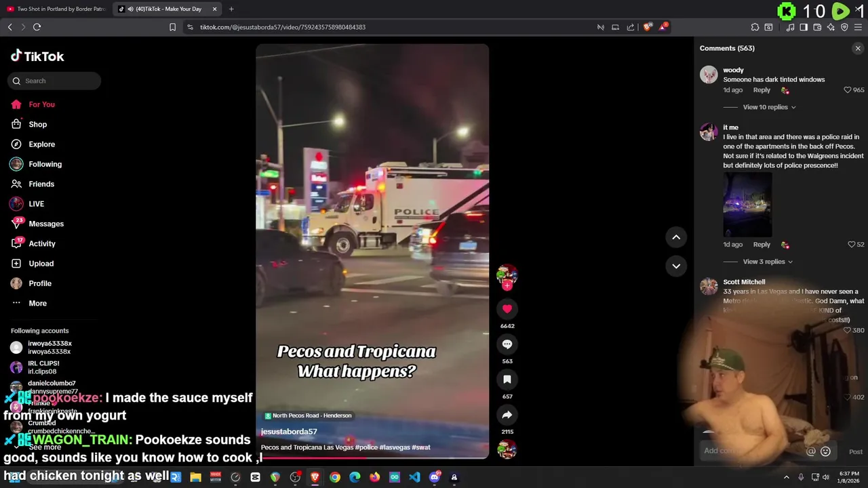
Task: Mention a user with @ icon
Action: (x=810, y=451)
